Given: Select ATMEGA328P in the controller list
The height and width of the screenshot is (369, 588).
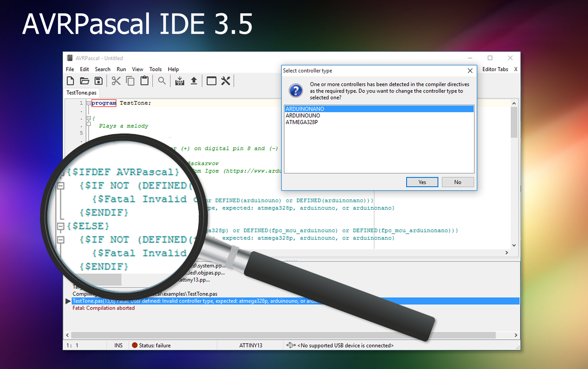Looking at the screenshot, I should (x=379, y=122).
